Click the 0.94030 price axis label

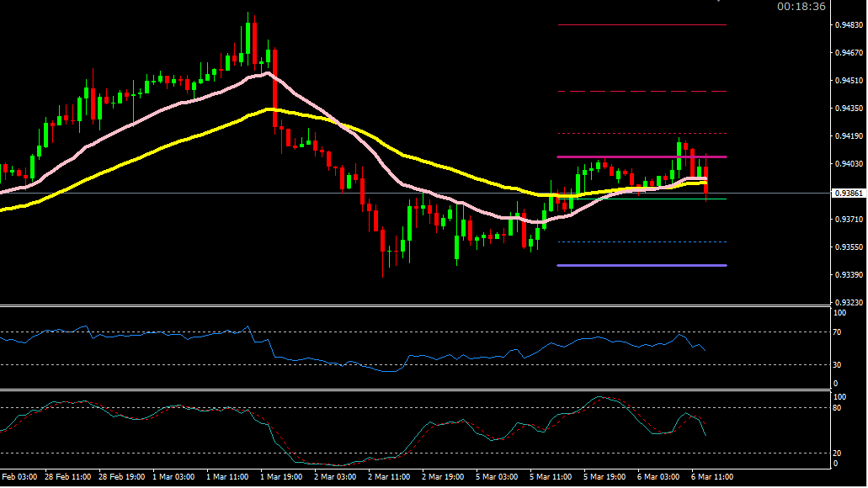[849, 164]
